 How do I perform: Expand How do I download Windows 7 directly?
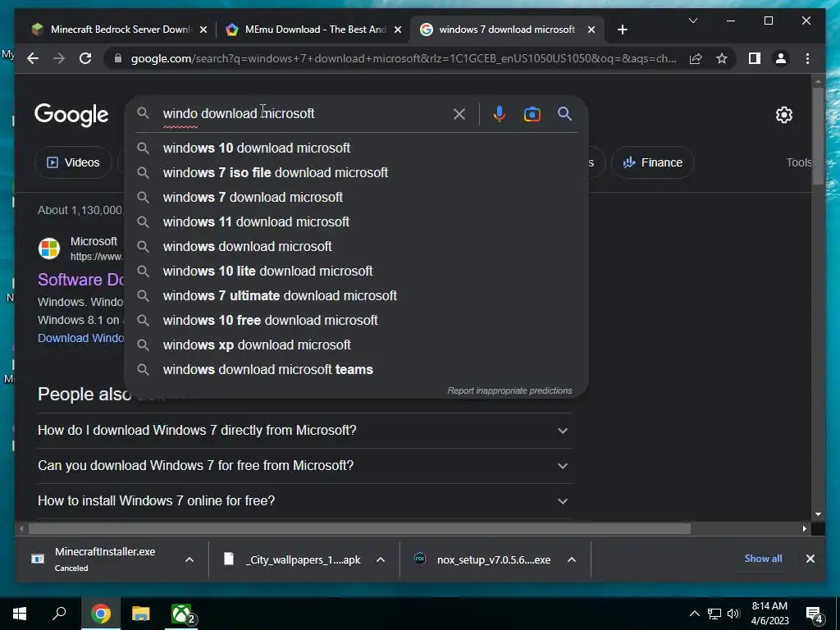[x=304, y=430]
